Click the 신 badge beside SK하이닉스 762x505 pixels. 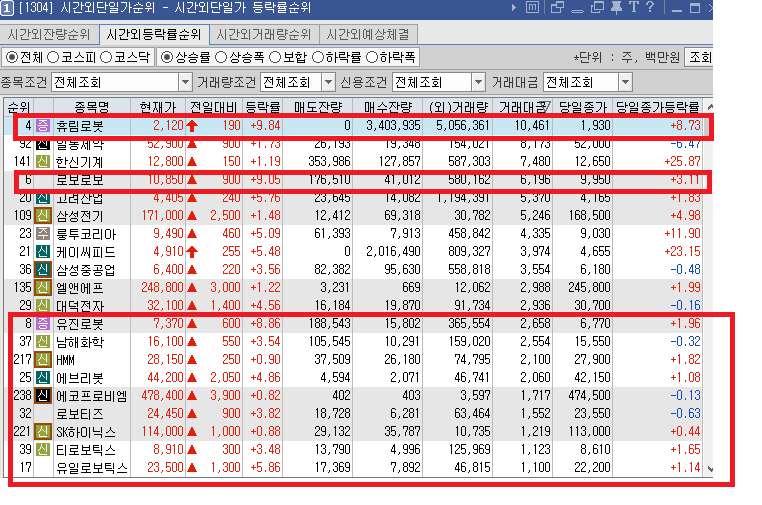(43, 431)
